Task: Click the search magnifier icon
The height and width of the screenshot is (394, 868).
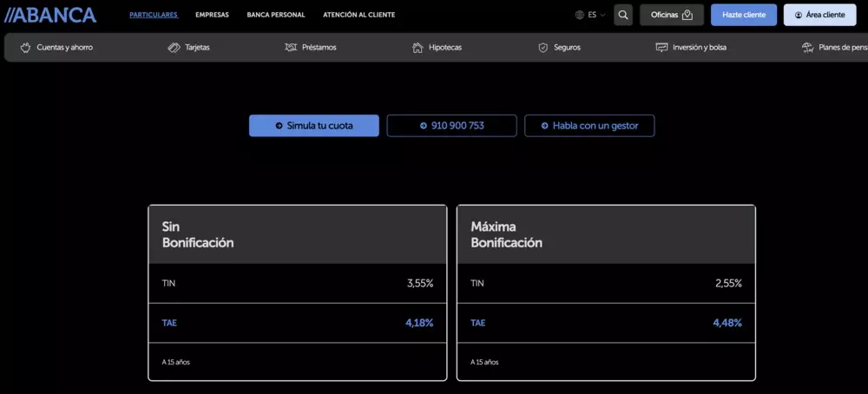Action: click(622, 15)
